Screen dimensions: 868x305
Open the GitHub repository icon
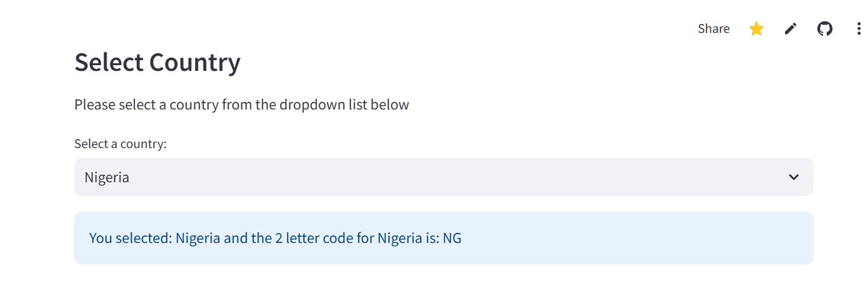(824, 28)
